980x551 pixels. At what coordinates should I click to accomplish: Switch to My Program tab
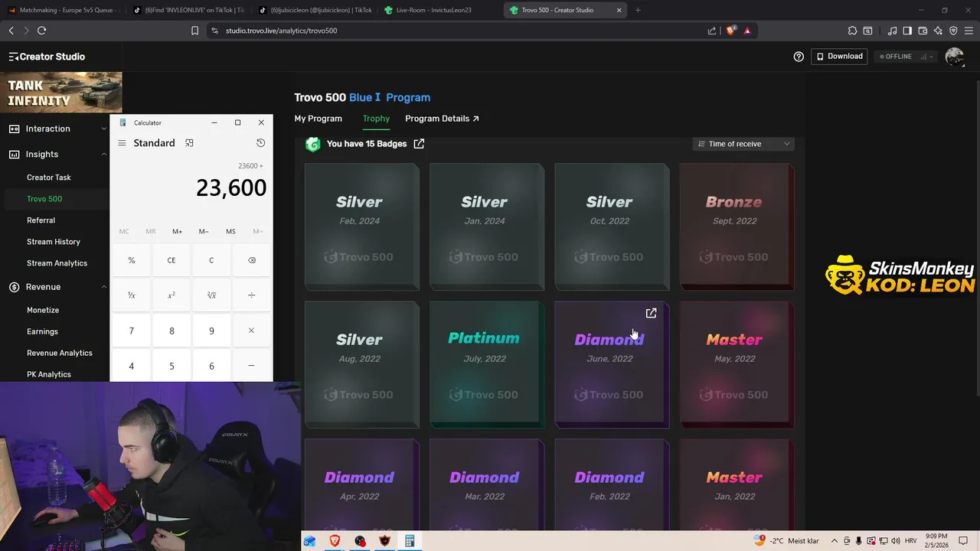coord(318,119)
